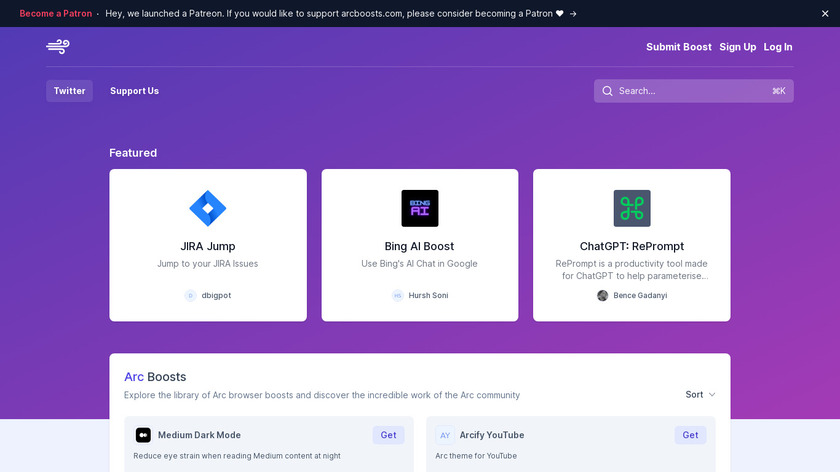
Task: Open the JIRA Jump title
Action: (x=208, y=246)
